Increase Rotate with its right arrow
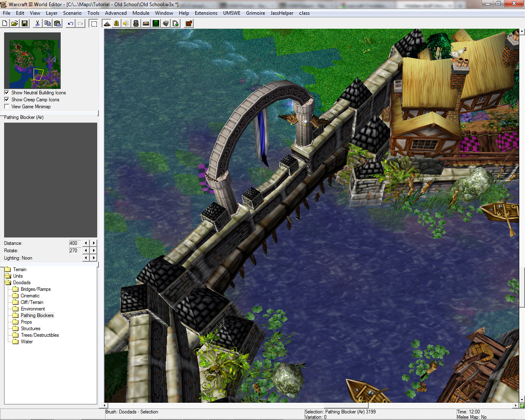 [x=94, y=251]
